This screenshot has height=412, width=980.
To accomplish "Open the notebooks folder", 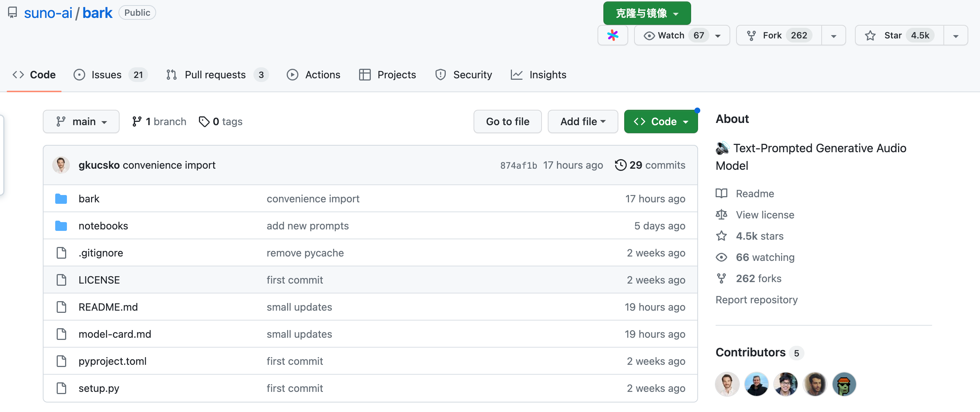I will tap(103, 225).
